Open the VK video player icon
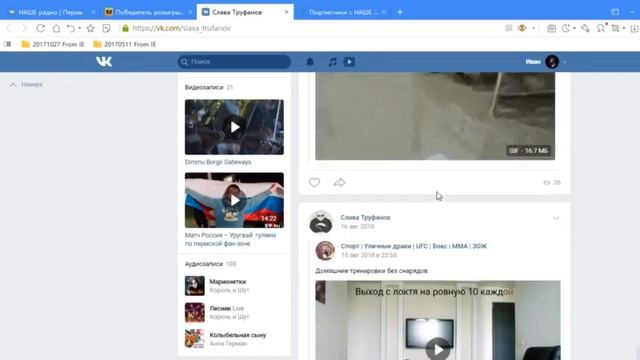640x360 pixels. pyautogui.click(x=349, y=62)
